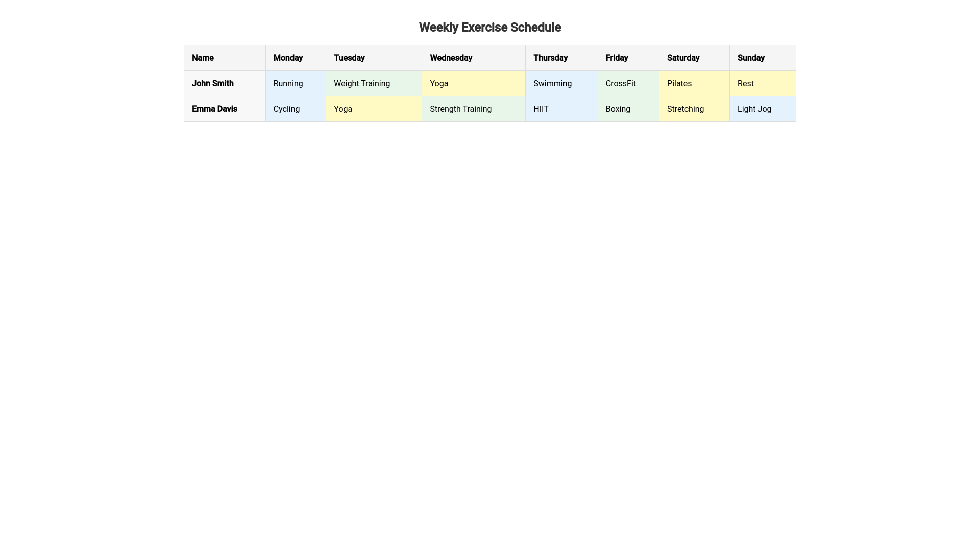Select the Pilates cell

coord(694,83)
